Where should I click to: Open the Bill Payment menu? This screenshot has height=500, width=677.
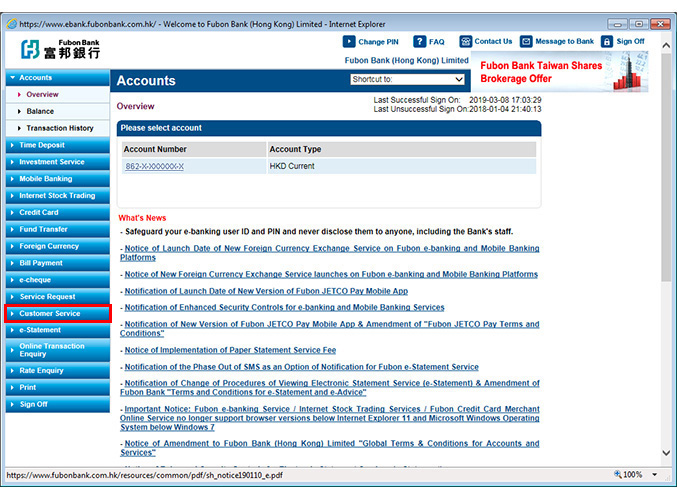[57, 263]
